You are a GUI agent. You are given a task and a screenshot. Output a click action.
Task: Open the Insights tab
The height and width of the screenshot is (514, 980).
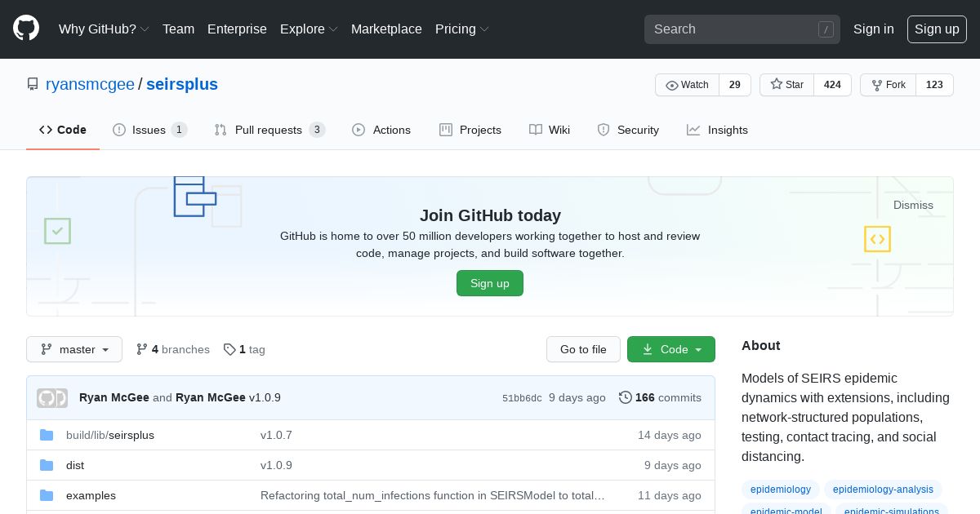click(x=717, y=130)
